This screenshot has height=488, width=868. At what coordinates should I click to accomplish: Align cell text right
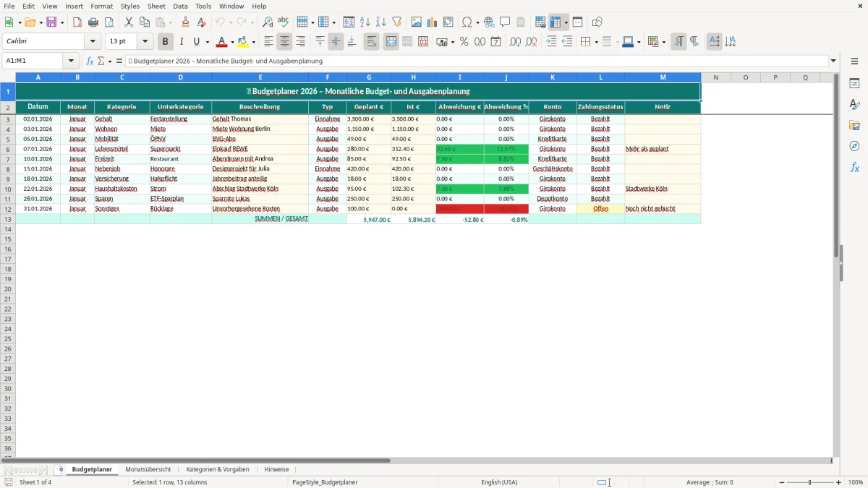click(x=300, y=42)
